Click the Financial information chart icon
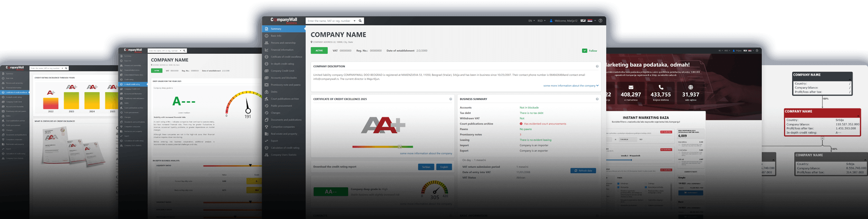The image size is (868, 219). tap(266, 50)
